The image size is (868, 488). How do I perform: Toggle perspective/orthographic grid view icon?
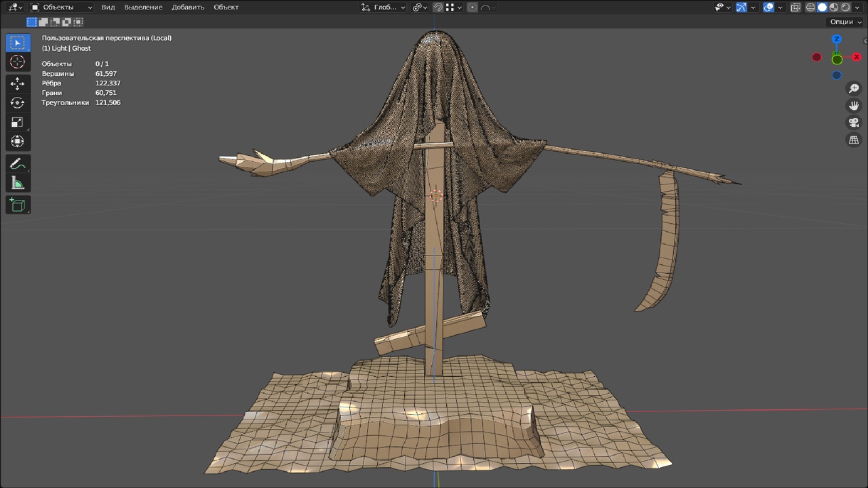pos(854,140)
